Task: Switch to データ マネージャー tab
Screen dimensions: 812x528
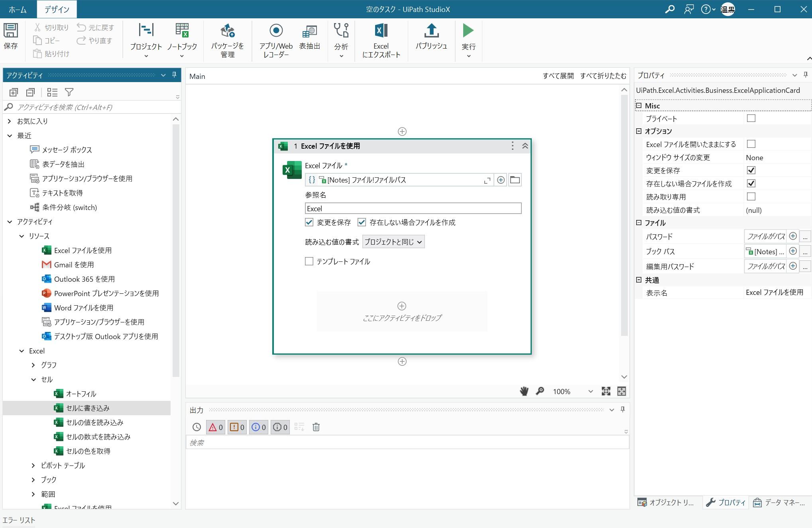Action: coord(780,502)
